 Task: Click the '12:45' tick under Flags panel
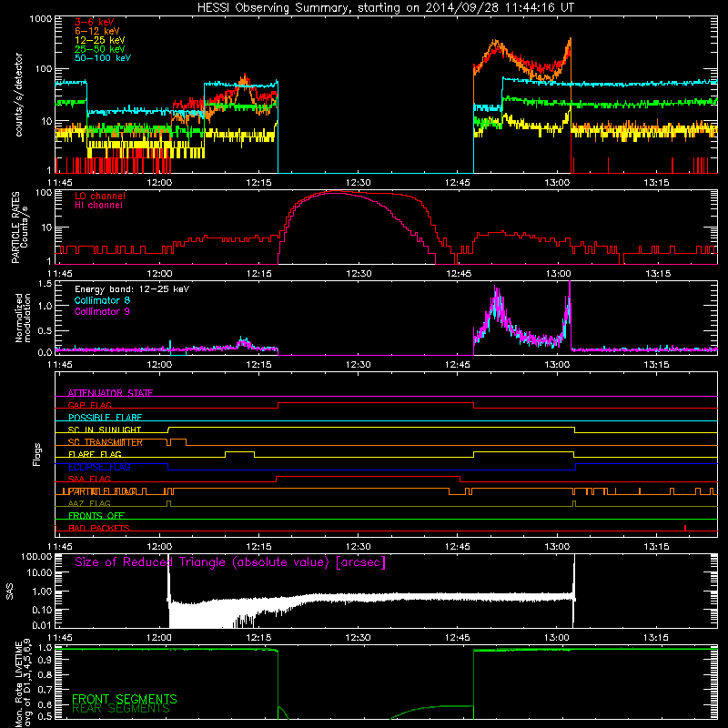458,547
